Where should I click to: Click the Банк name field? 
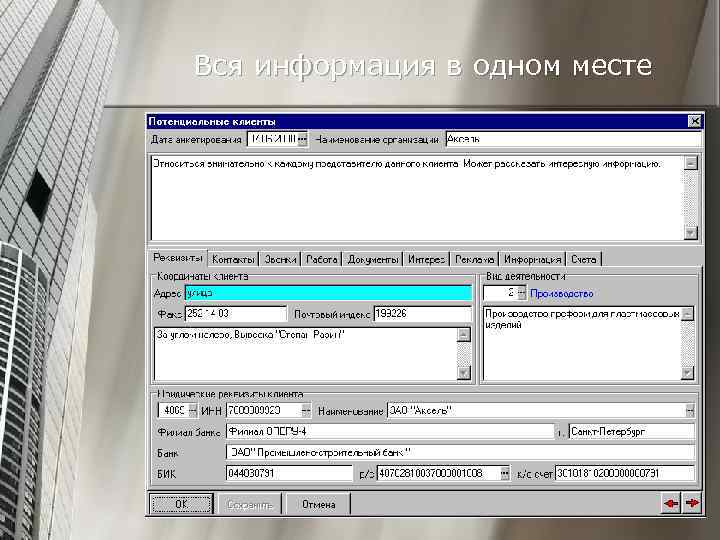tap(460, 452)
